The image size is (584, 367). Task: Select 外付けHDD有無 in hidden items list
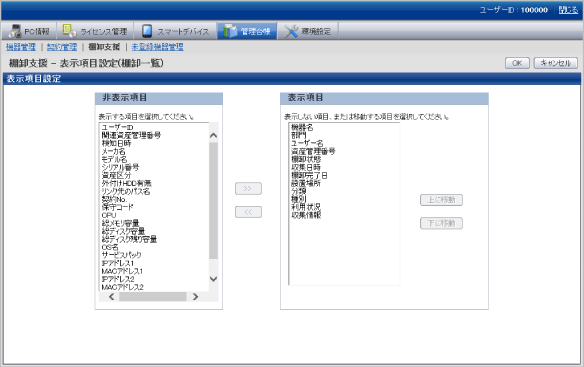(126, 183)
